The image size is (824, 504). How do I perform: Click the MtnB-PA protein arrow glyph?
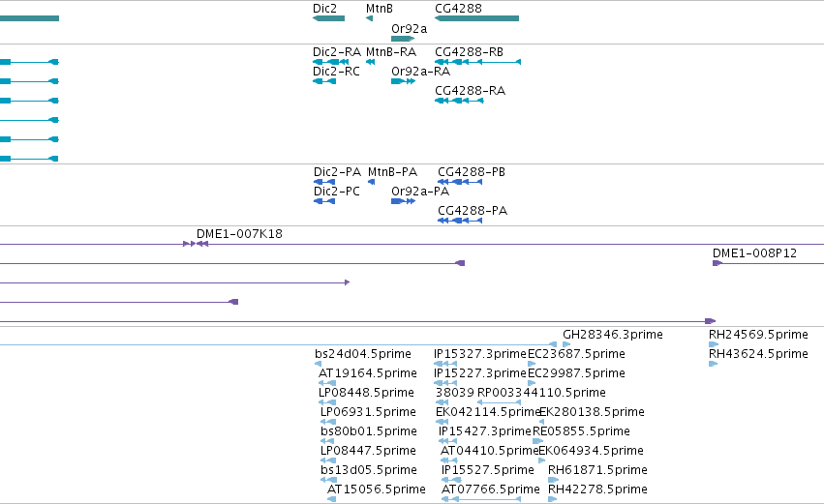click(x=372, y=182)
